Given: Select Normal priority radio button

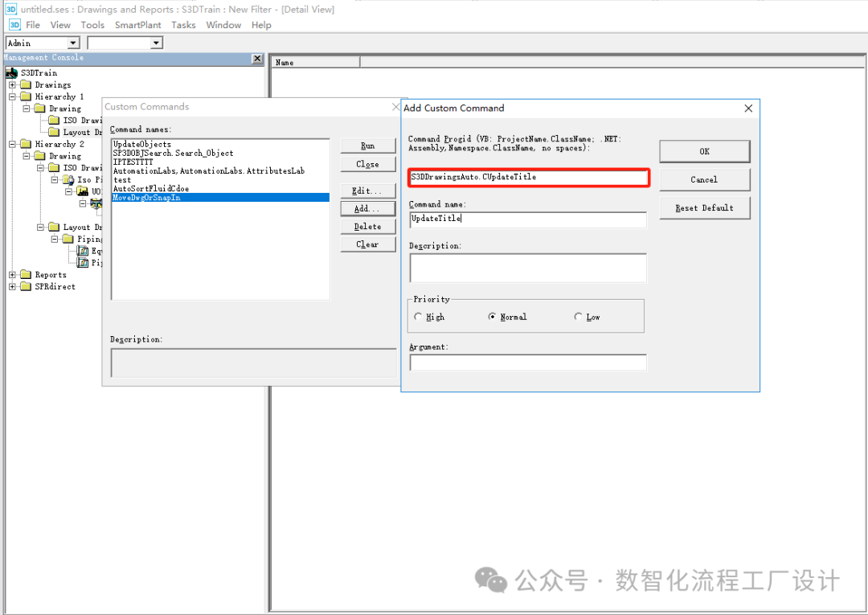Looking at the screenshot, I should click(492, 317).
